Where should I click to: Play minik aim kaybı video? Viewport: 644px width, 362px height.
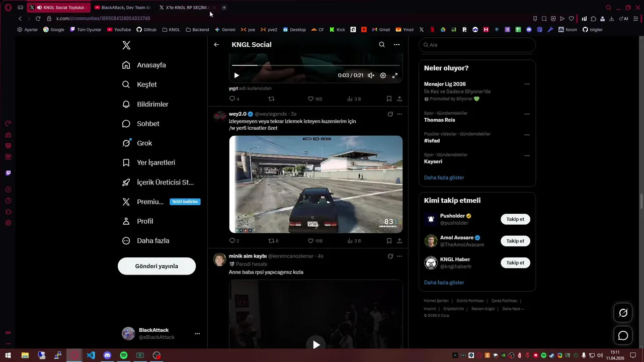(x=316, y=344)
